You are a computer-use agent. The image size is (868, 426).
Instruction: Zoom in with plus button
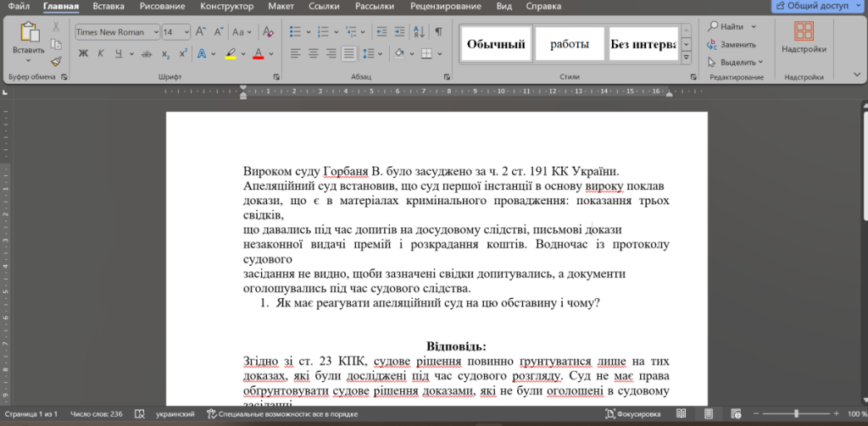(x=837, y=414)
